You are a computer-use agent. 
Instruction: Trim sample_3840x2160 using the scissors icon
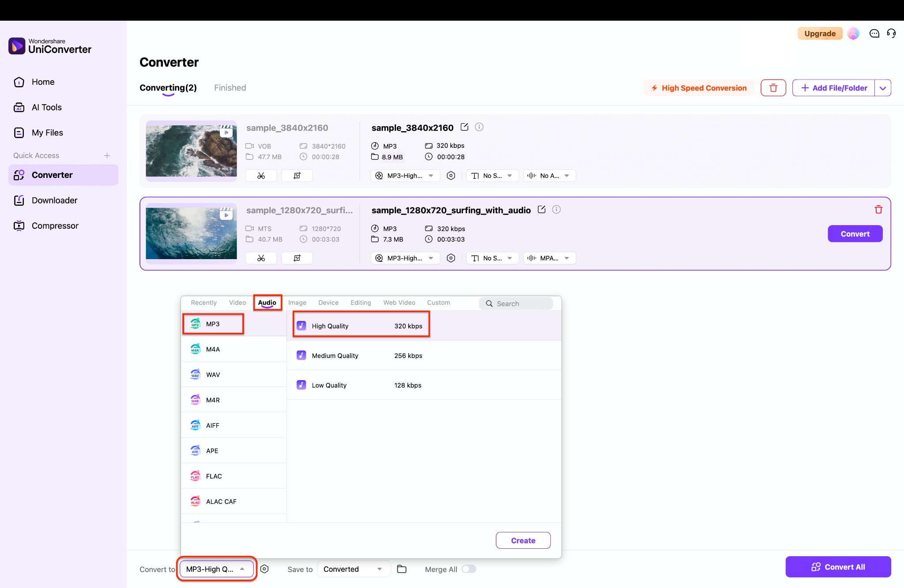coord(261,175)
